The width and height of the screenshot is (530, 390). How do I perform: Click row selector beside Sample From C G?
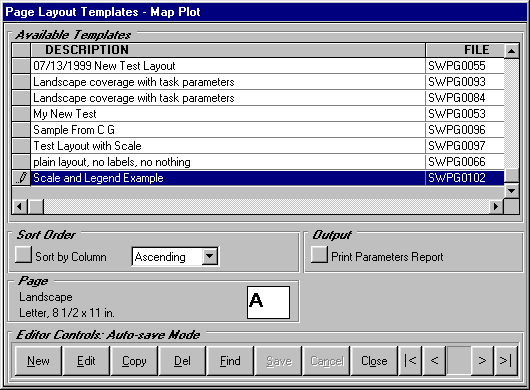coord(21,130)
